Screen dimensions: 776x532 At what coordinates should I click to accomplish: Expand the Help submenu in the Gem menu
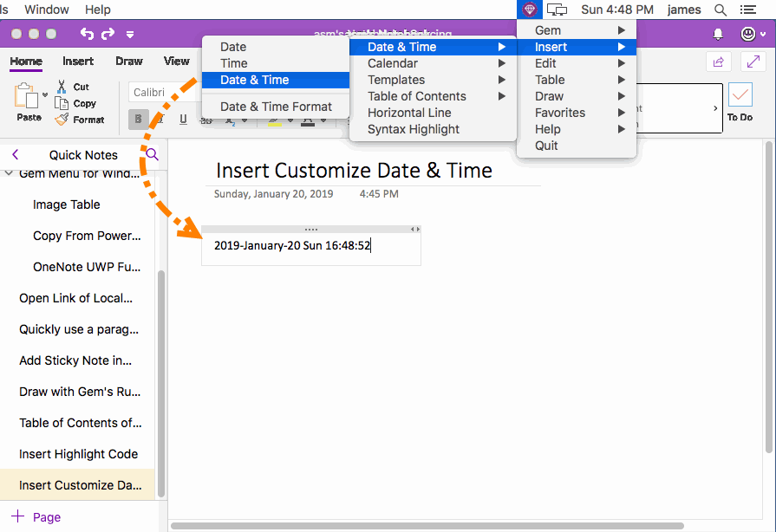tap(577, 130)
